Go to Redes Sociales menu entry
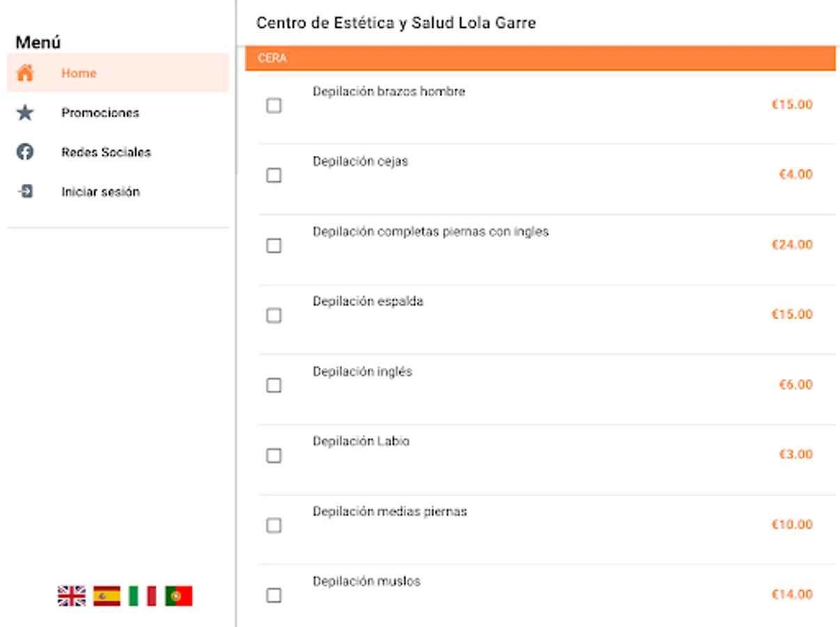The width and height of the screenshot is (840, 627). click(106, 152)
